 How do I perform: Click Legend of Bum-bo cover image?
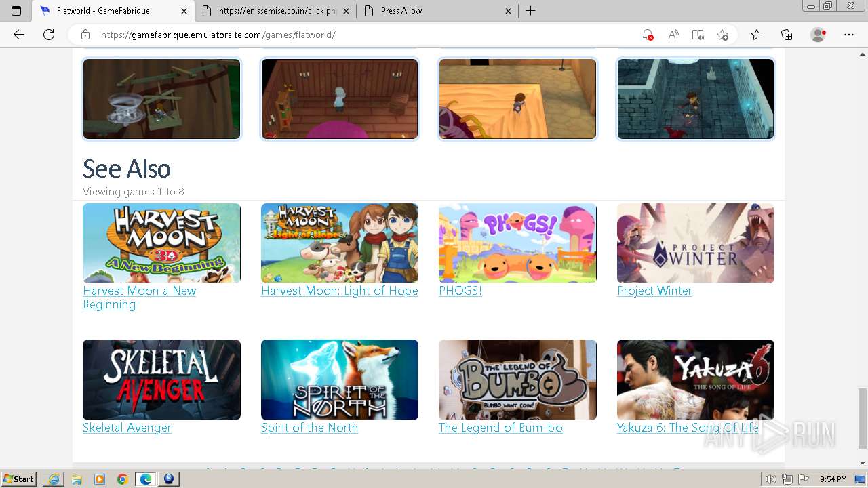click(517, 380)
